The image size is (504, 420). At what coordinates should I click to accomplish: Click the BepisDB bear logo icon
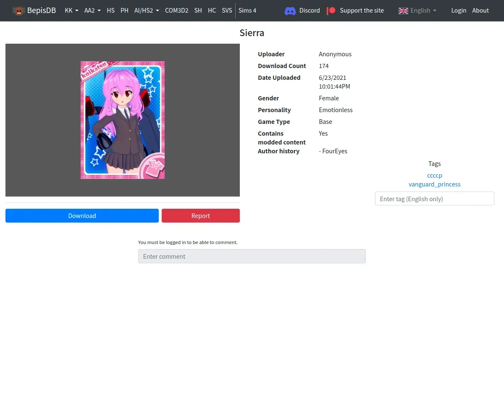tap(18, 10)
